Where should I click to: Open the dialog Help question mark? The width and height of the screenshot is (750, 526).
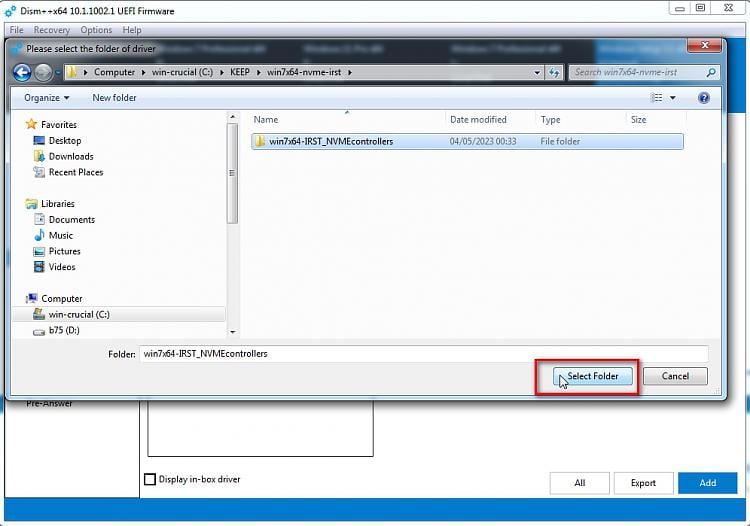click(704, 98)
